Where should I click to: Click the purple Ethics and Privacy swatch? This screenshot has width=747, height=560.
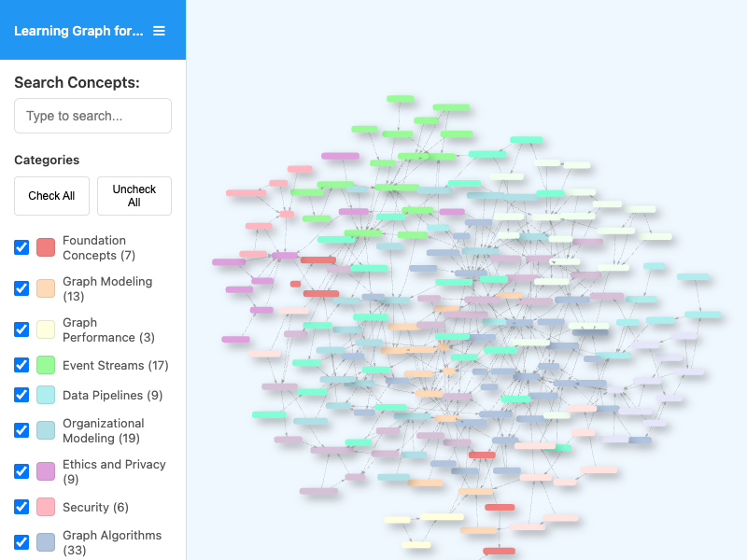pos(46,471)
